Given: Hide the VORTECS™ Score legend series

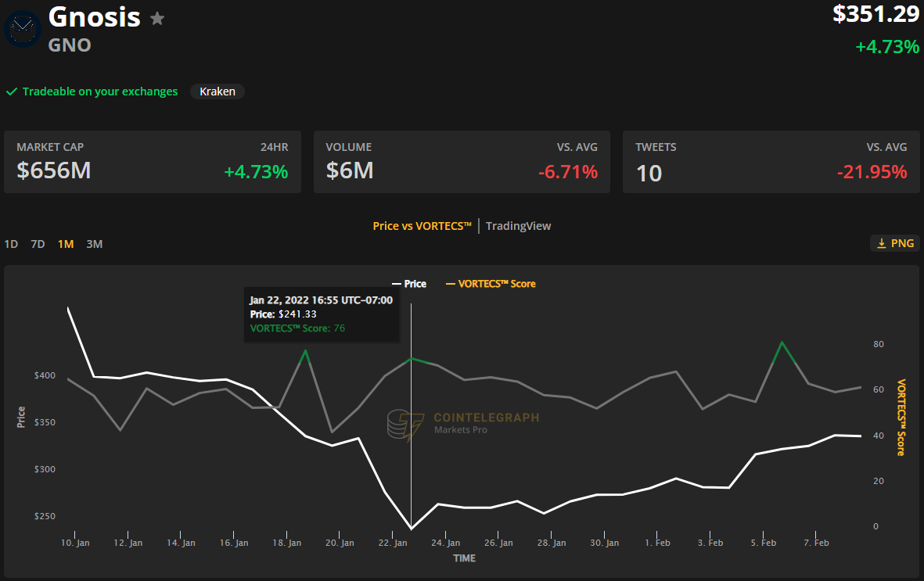Looking at the screenshot, I should 491,284.
